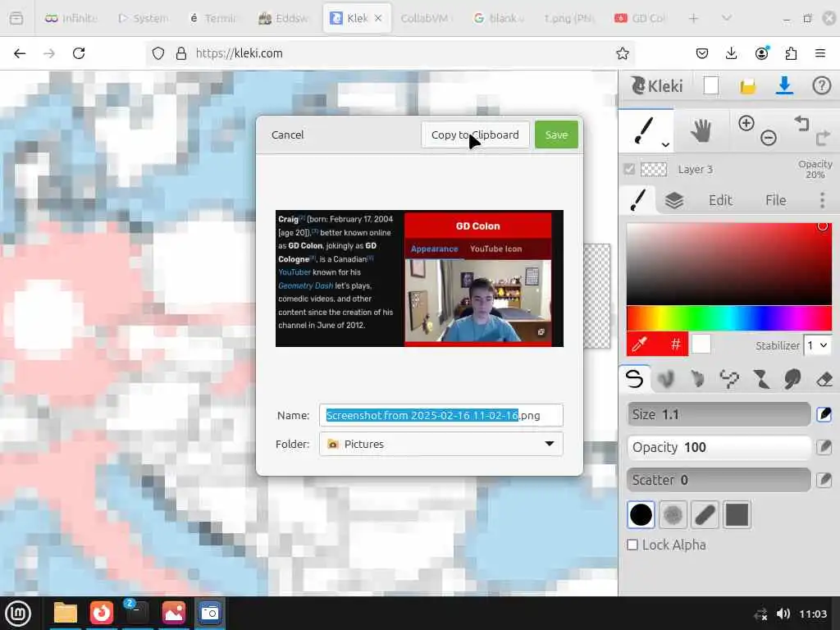
Task: Open the Edit tab
Action: [720, 200]
